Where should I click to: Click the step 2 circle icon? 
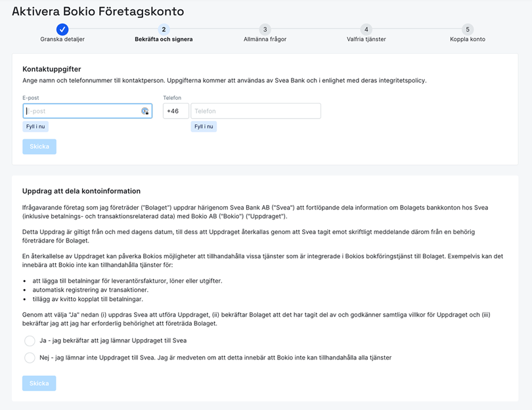coord(164,29)
